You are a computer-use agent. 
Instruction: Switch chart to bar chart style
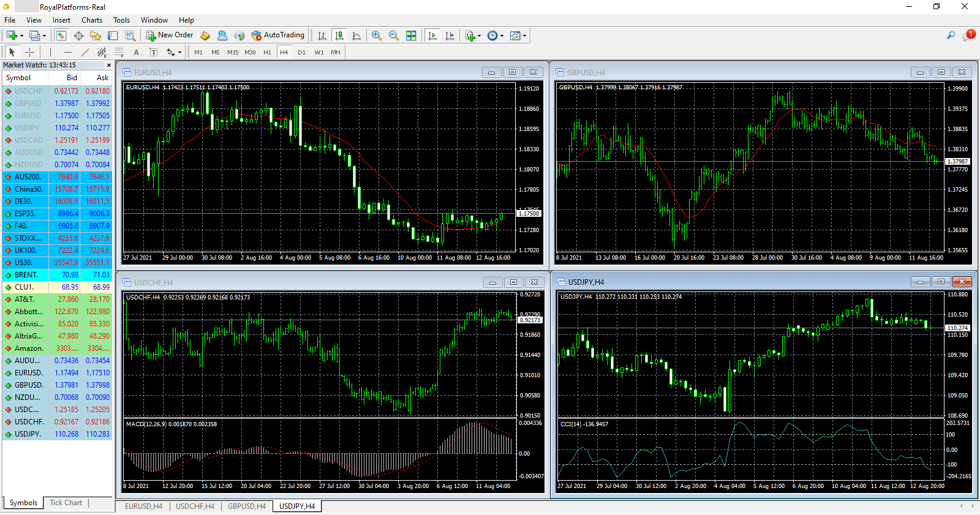pyautogui.click(x=322, y=36)
